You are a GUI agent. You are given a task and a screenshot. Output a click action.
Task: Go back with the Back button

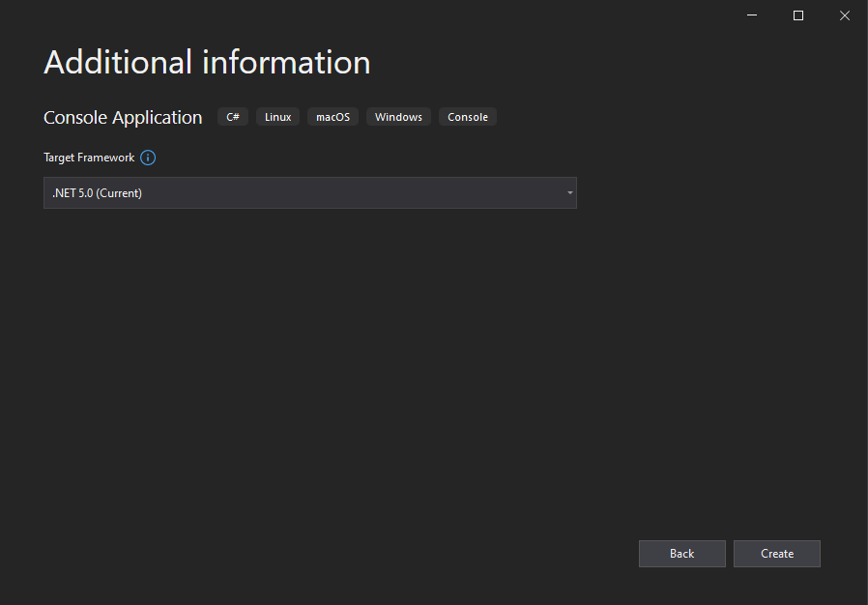(682, 554)
